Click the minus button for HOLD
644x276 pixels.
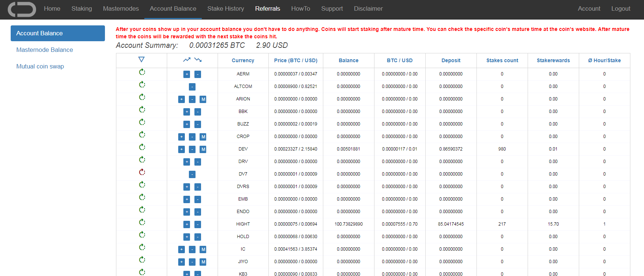pos(198,237)
